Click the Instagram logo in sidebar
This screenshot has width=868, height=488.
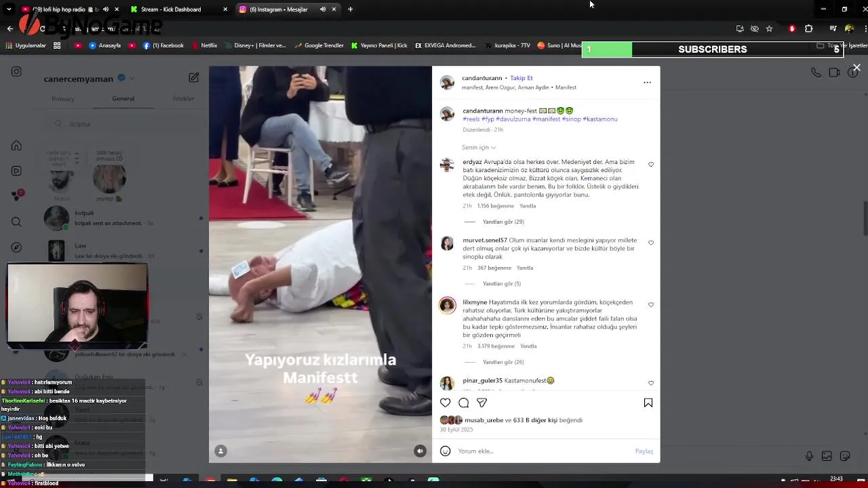coord(16,71)
